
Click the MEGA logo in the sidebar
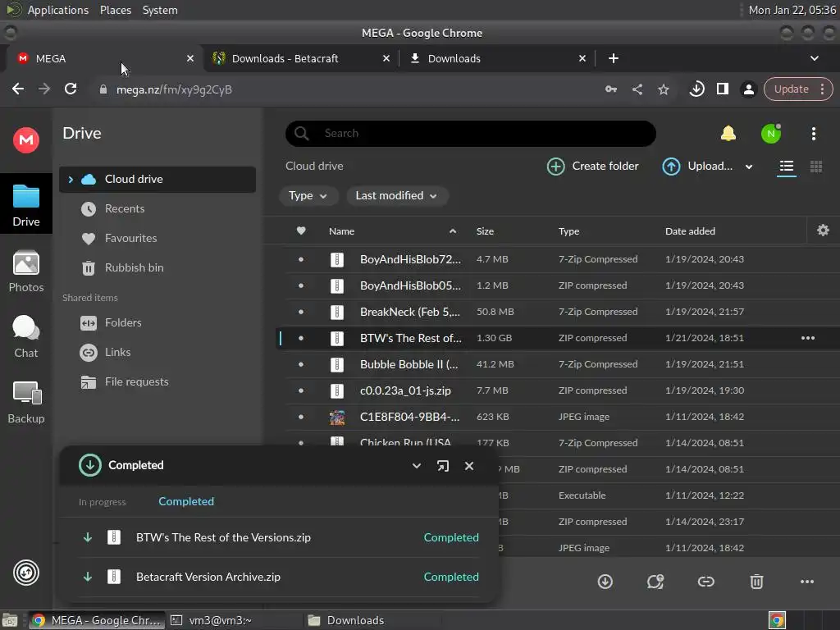(25, 140)
